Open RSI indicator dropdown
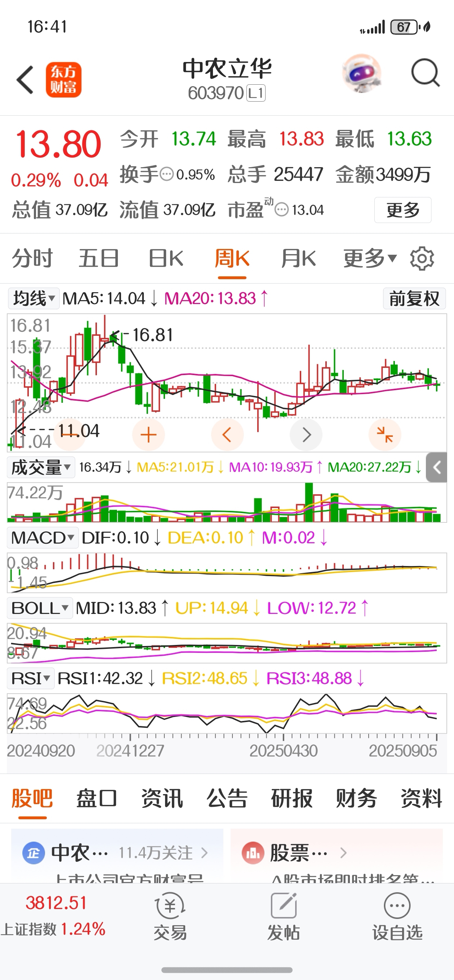The image size is (454, 980). pos(31,678)
